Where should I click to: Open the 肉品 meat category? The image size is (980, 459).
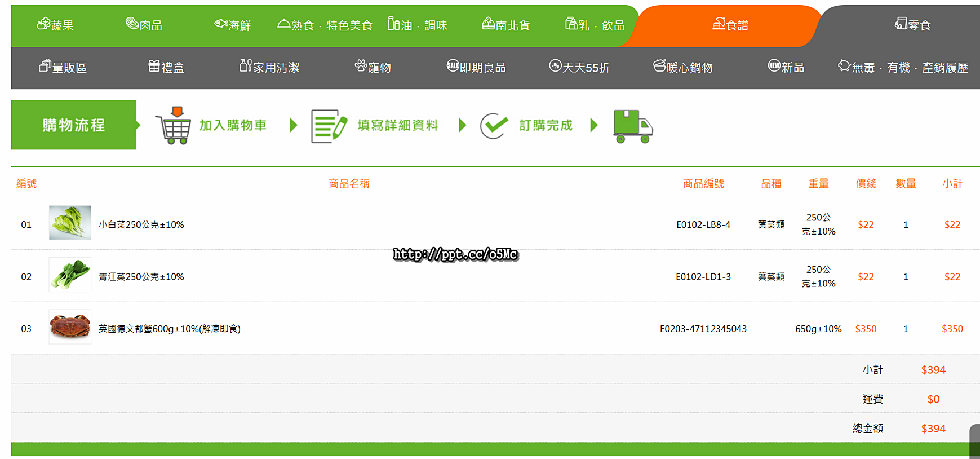144,25
